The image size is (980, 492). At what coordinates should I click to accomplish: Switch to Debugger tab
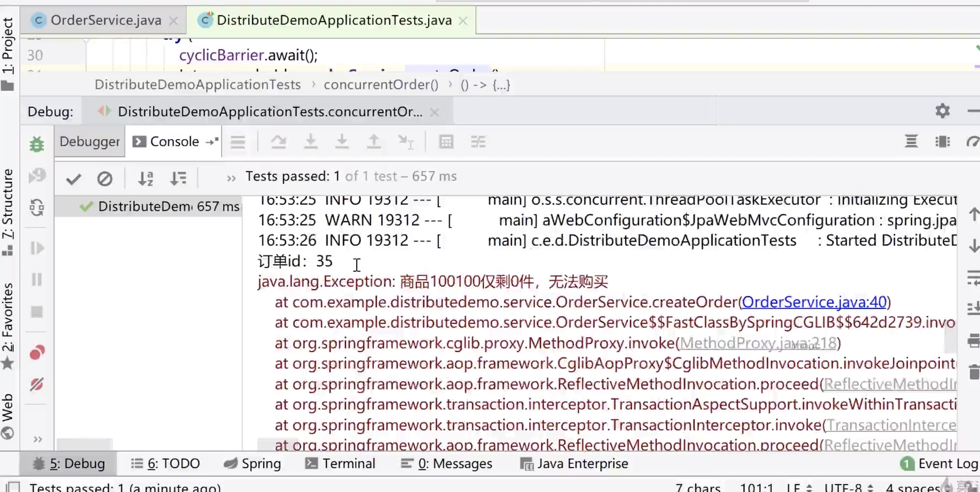pyautogui.click(x=89, y=142)
